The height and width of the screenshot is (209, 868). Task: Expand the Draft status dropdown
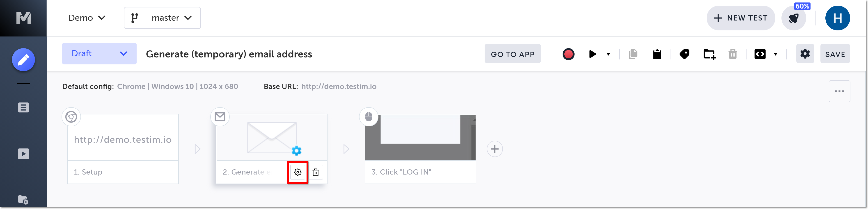point(99,54)
